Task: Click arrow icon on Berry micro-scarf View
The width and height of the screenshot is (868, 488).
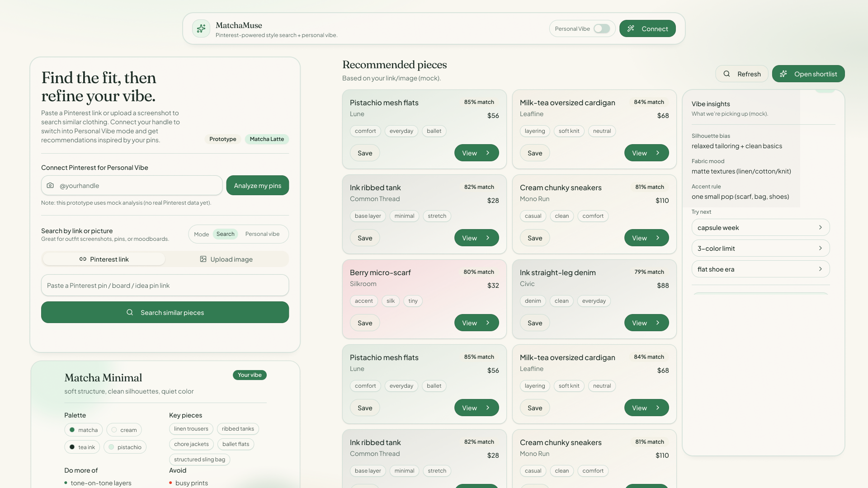Action: (x=488, y=323)
